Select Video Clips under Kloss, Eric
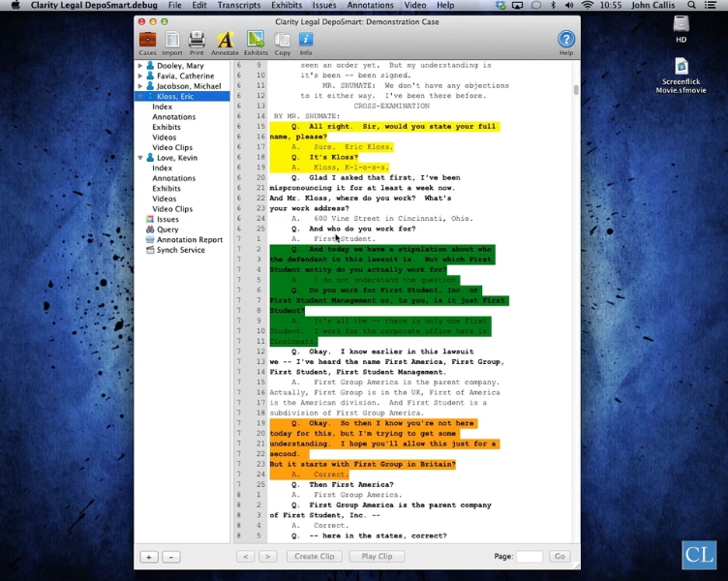Viewport: 728px width, 581px height. point(172,147)
